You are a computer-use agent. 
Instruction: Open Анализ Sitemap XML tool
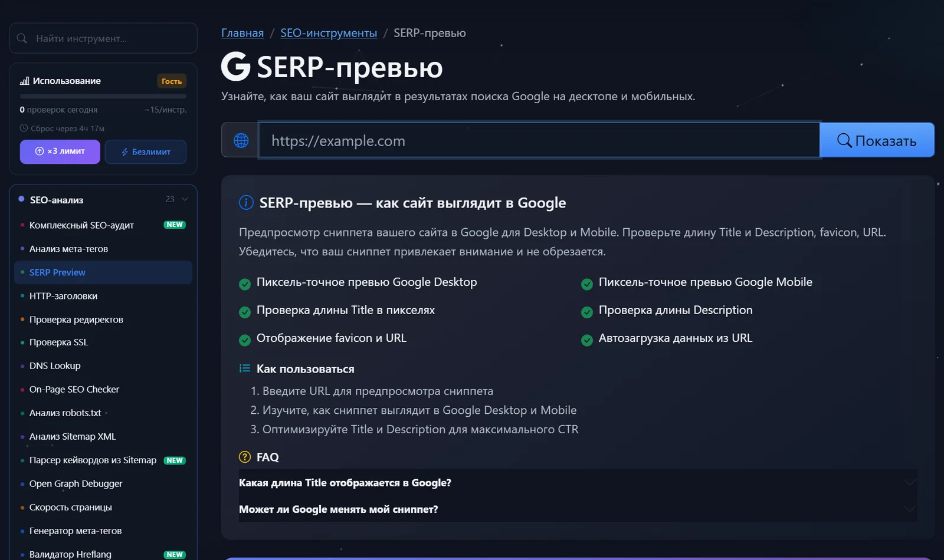pyautogui.click(x=103, y=436)
